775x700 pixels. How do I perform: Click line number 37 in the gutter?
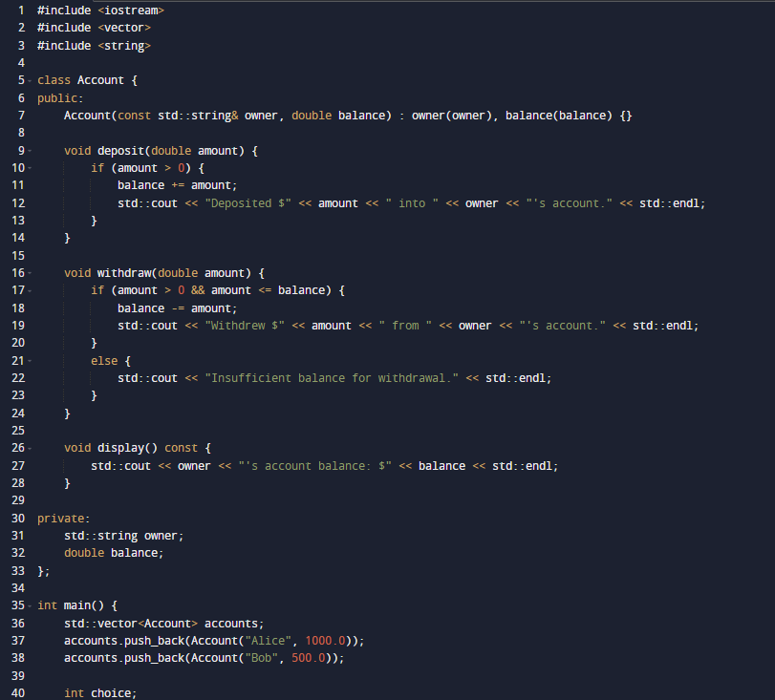17,640
